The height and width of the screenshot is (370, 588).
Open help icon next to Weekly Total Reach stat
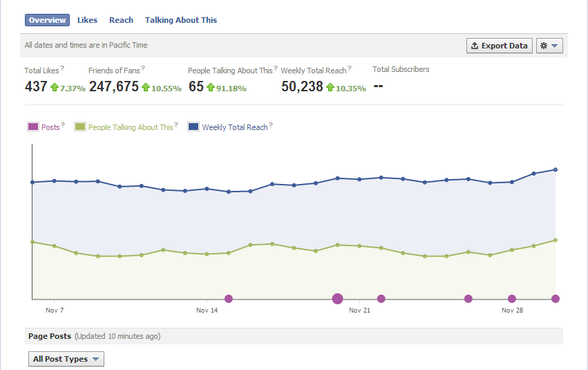click(x=350, y=68)
